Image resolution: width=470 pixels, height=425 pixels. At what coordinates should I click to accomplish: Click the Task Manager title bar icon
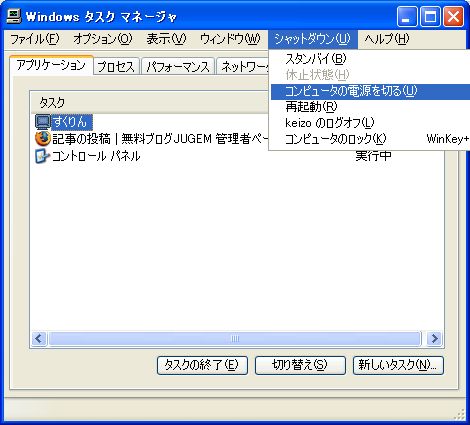point(14,16)
